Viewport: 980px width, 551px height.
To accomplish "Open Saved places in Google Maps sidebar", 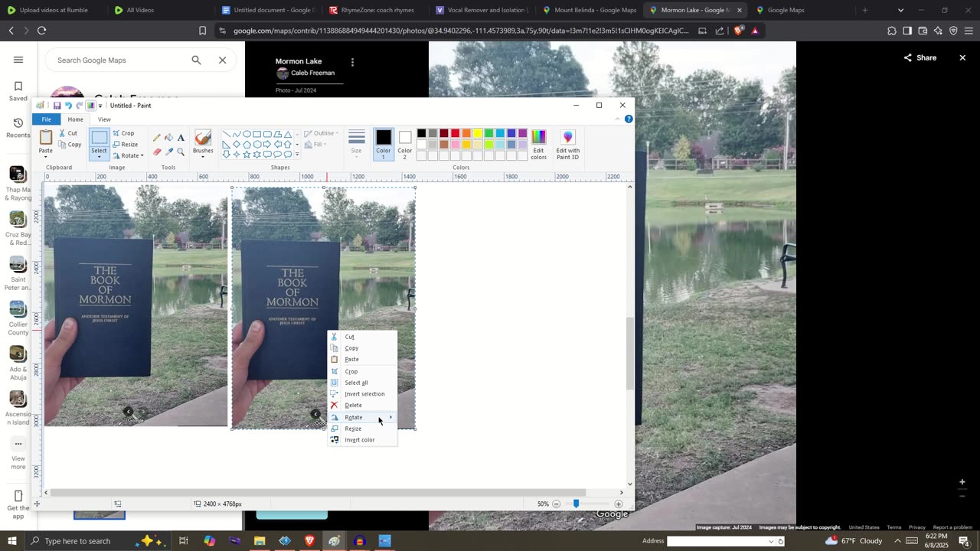I will point(18,91).
